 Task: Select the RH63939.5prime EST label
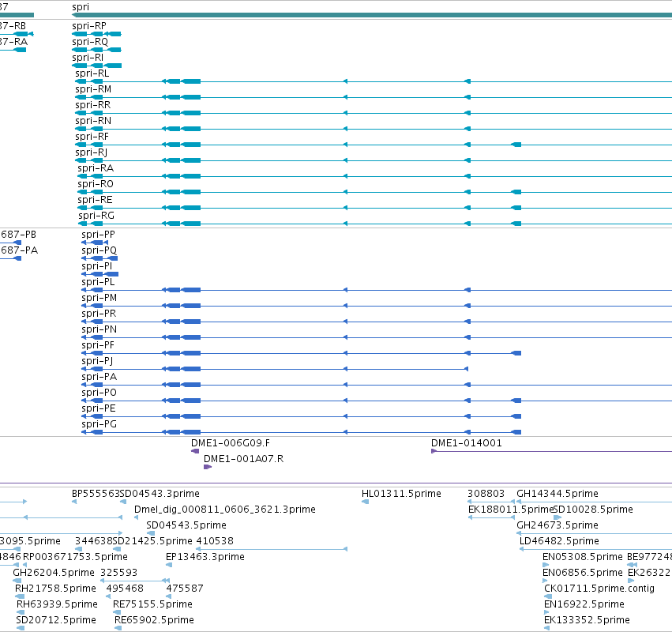[57, 604]
